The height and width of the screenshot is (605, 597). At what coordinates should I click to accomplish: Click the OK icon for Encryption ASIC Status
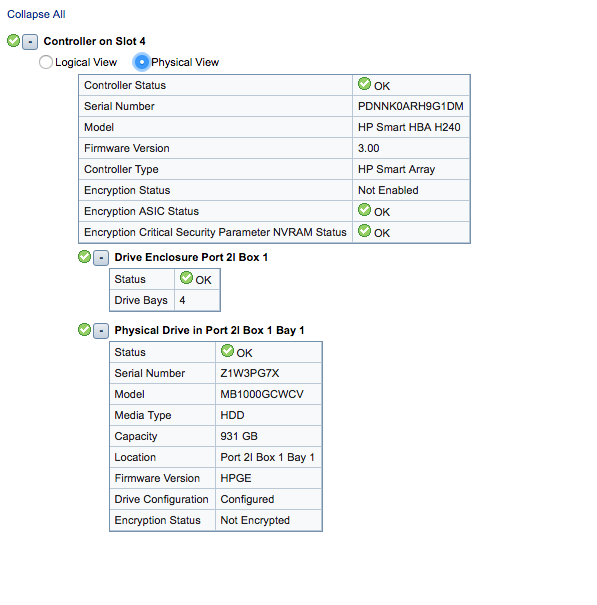364,210
